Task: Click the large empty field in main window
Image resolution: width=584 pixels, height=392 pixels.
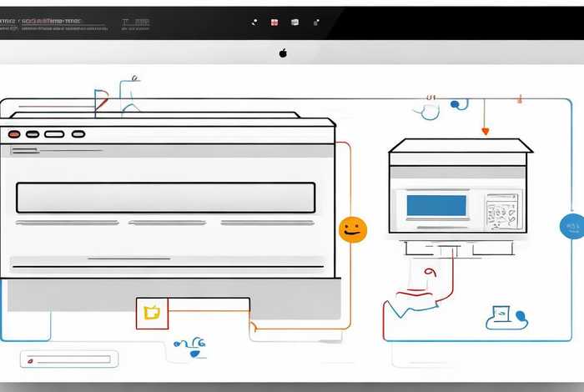Action: tap(166, 198)
